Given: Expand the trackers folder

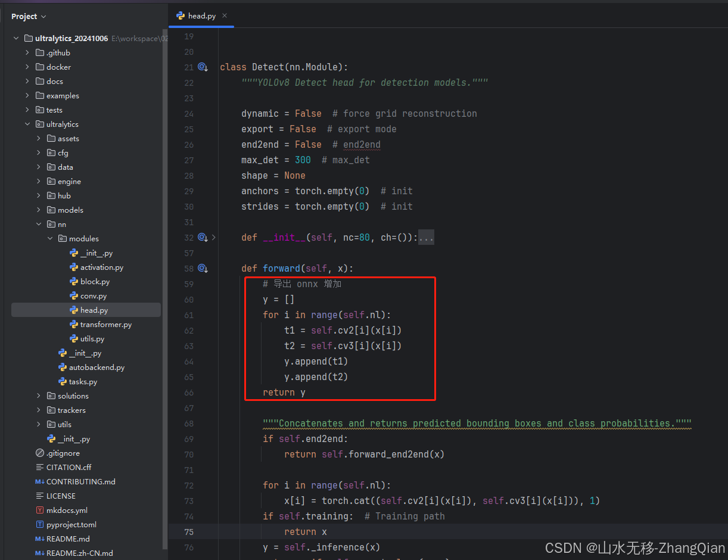Looking at the screenshot, I should click(39, 410).
